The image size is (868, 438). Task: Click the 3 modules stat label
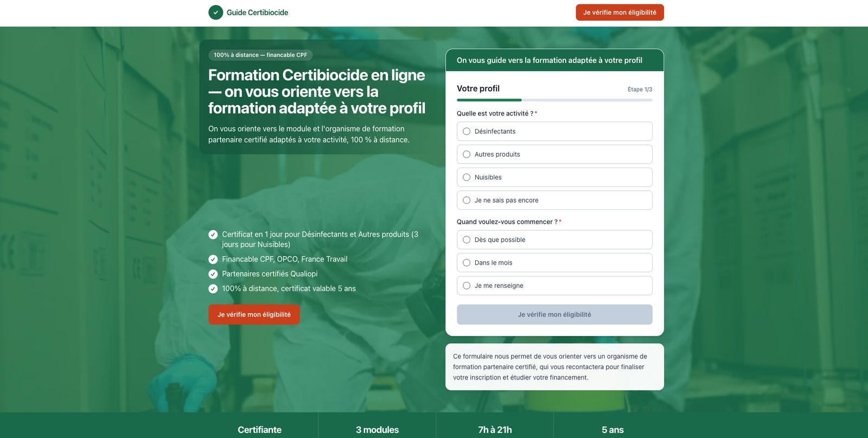click(377, 430)
